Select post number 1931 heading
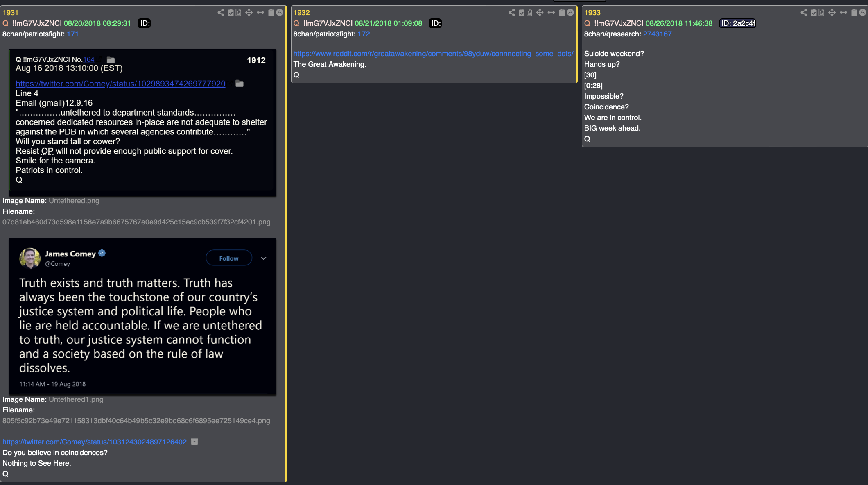The width and height of the screenshot is (868, 485). pyautogui.click(x=11, y=13)
